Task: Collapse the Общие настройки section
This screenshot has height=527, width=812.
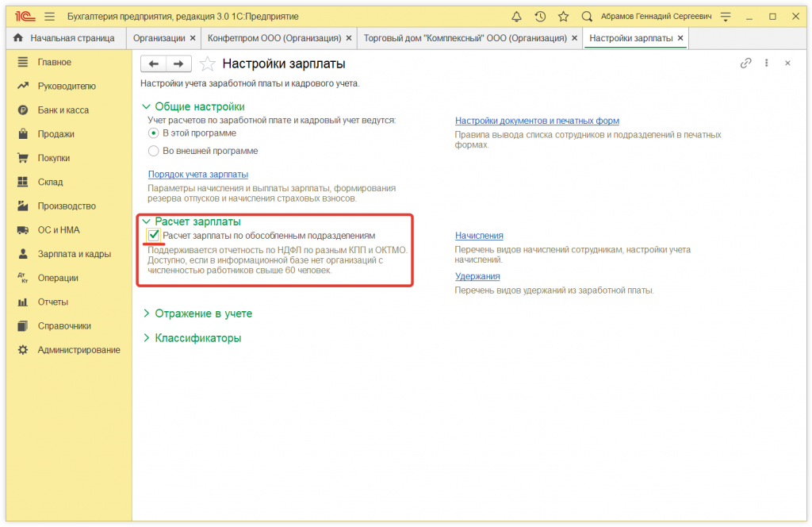Action: click(x=199, y=106)
